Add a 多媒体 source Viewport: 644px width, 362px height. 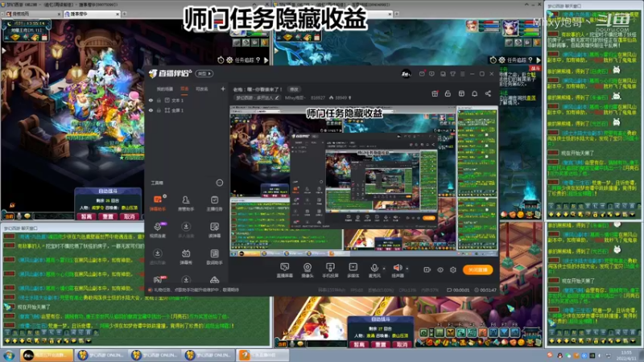pyautogui.click(x=353, y=270)
